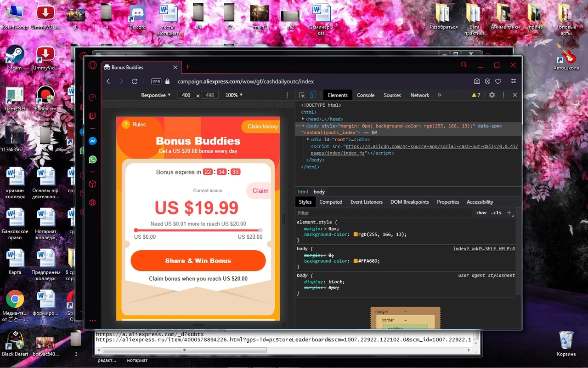Viewport: 588px width, 368px height.
Task: Open WhatsApp in the Opera sidebar
Action: click(92, 160)
